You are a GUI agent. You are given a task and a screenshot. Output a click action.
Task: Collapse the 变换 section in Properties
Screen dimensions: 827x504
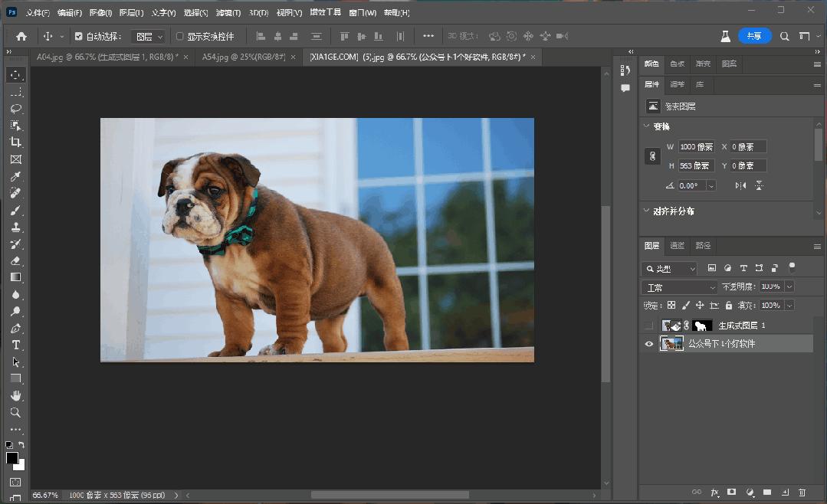tap(646, 126)
